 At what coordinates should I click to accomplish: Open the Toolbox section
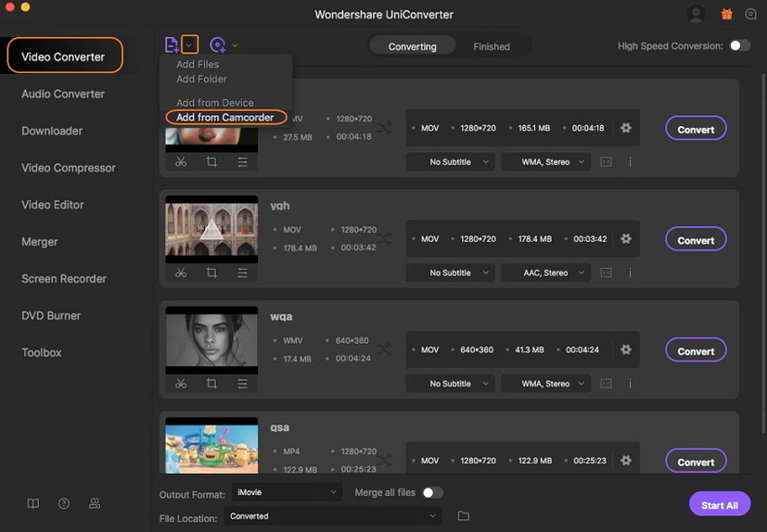[42, 352]
